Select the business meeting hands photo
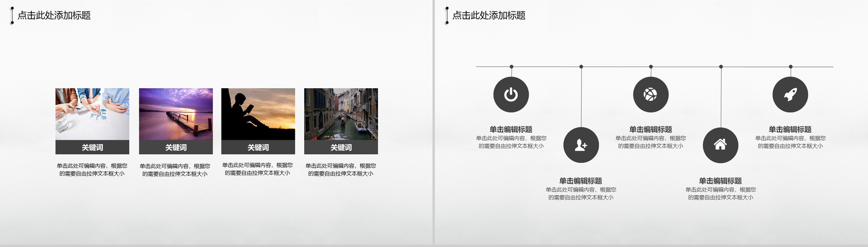Image resolution: width=868 pixels, height=247 pixels. 92,114
